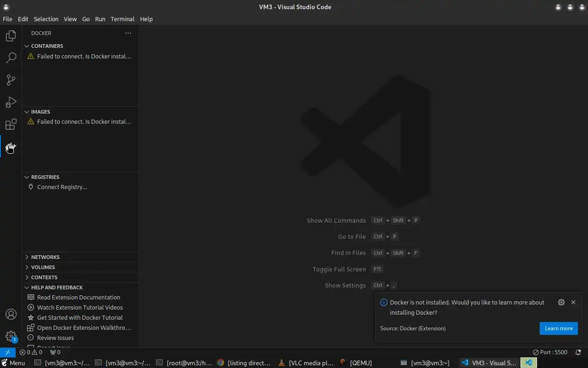
Task: Open the Accounts icon in activity bar
Action: [x=11, y=315]
